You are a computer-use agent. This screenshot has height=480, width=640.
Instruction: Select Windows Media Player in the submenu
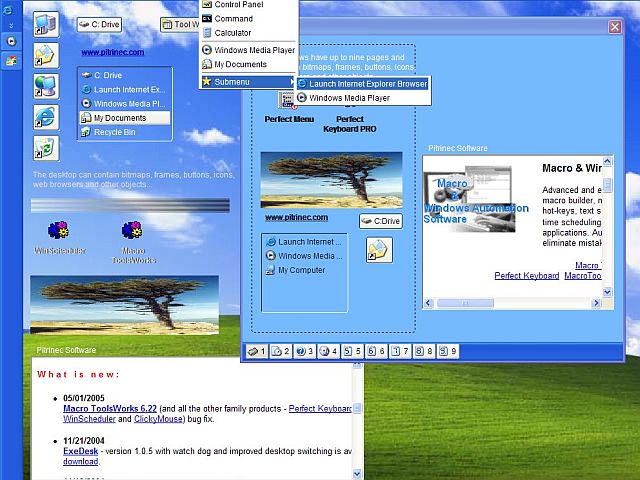click(362, 98)
